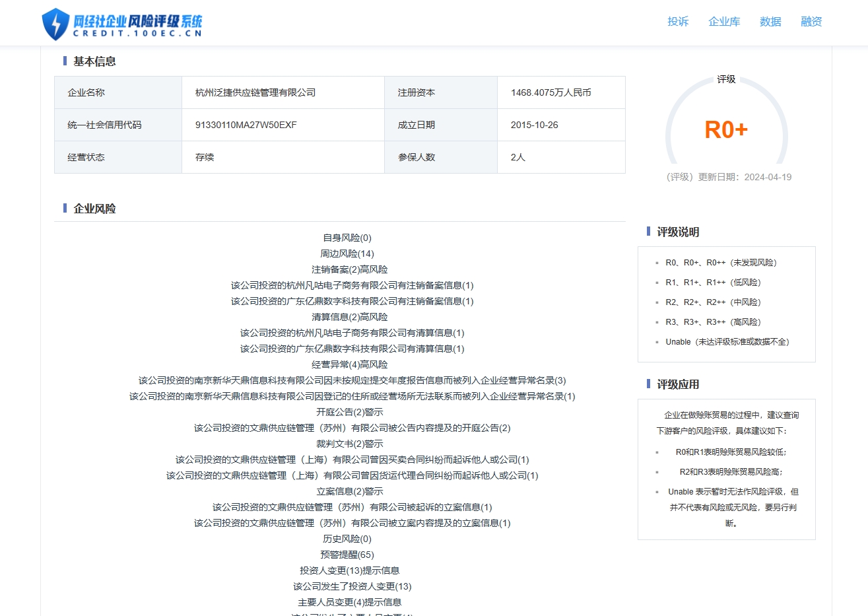Click the R0+ rating value

726,129
